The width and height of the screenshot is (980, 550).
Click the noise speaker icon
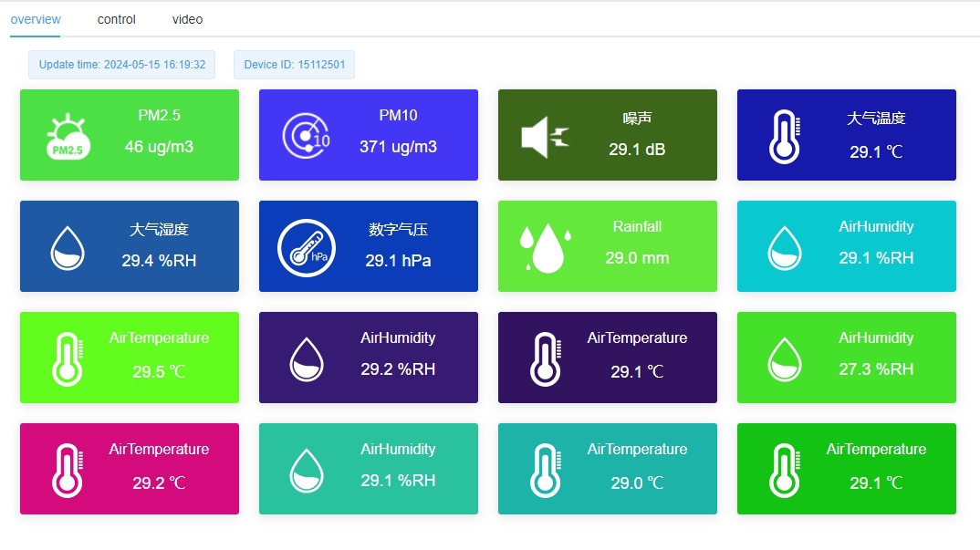[541, 134]
